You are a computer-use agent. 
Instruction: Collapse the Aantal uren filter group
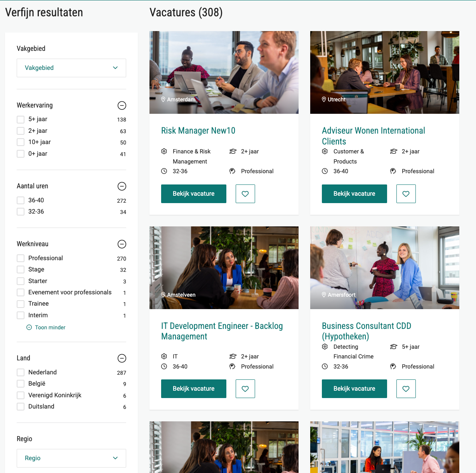point(122,186)
